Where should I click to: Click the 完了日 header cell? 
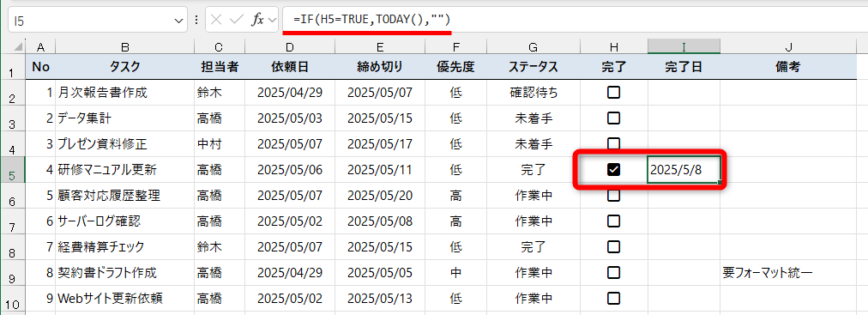click(x=684, y=67)
